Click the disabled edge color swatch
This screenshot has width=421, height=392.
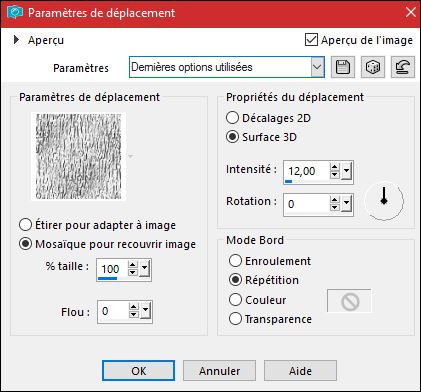click(x=349, y=301)
